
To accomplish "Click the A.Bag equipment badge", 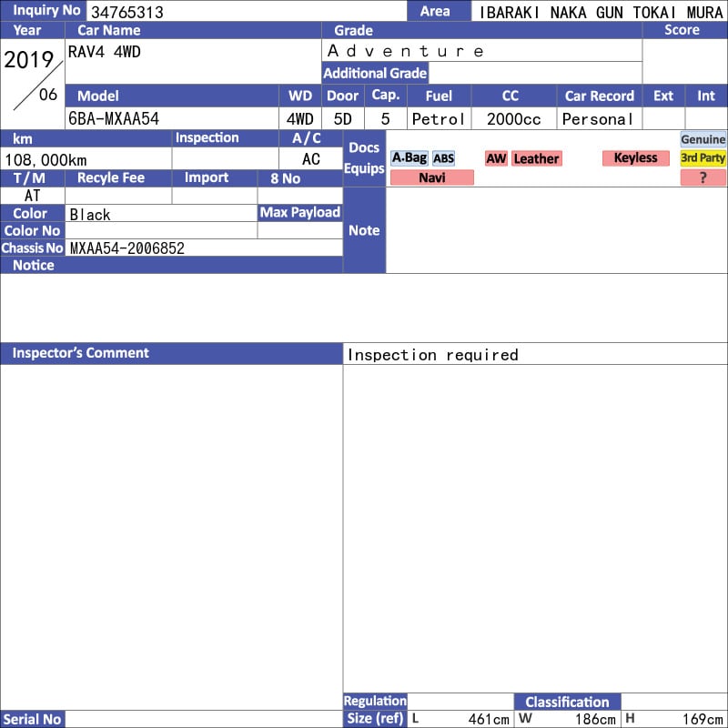I will [x=409, y=158].
